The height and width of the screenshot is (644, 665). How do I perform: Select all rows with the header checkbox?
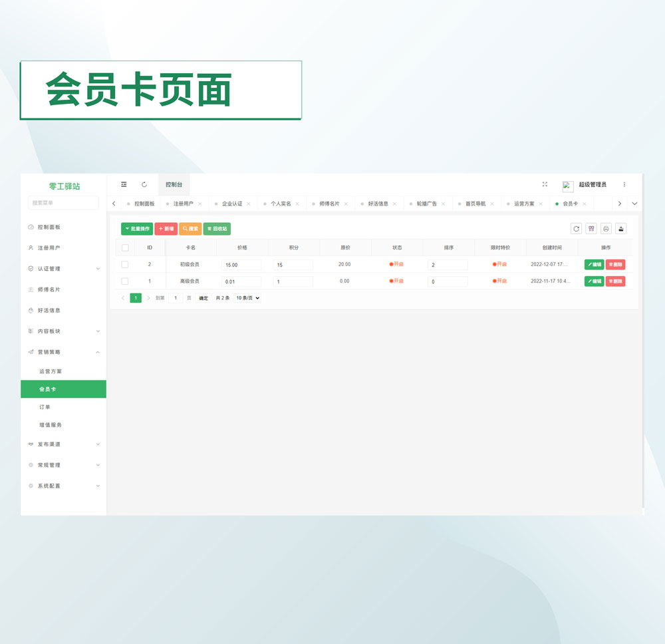tap(125, 247)
